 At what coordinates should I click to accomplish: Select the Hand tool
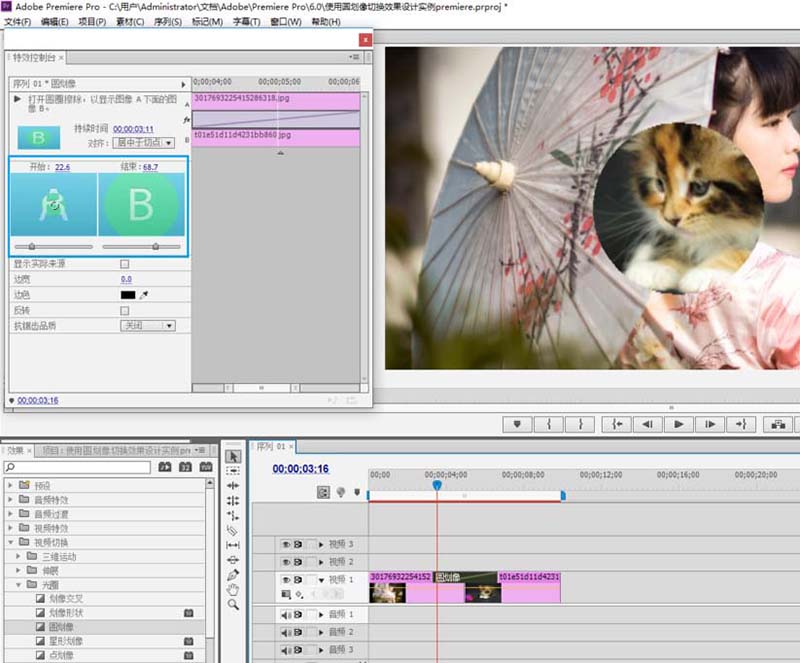tap(233, 590)
